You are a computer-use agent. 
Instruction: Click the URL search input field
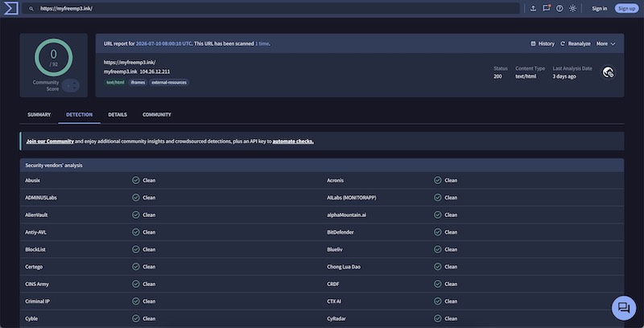[271, 9]
